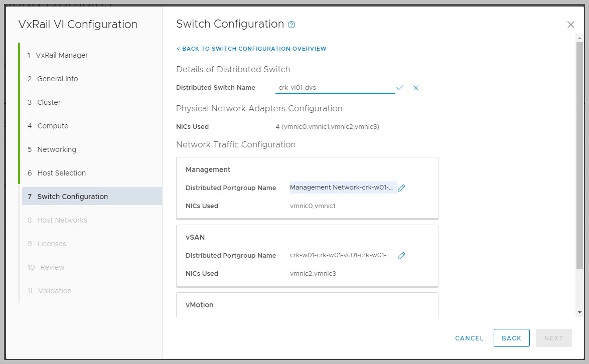
Task: Click the help icon beside Switch Configuration
Action: [291, 25]
